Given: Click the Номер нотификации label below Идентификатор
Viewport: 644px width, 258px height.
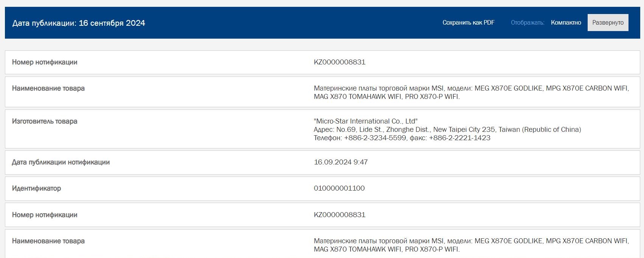Looking at the screenshot, I should pos(45,215).
